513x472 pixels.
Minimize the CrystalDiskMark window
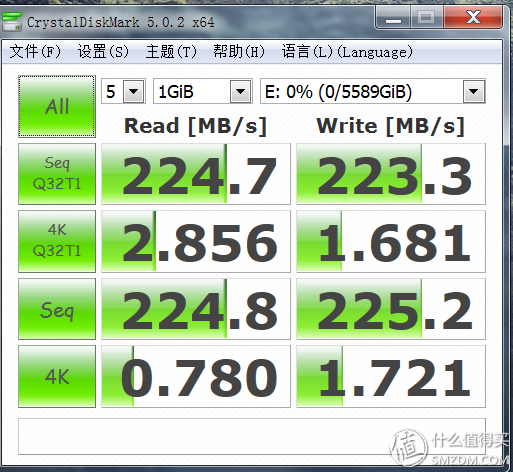point(393,17)
